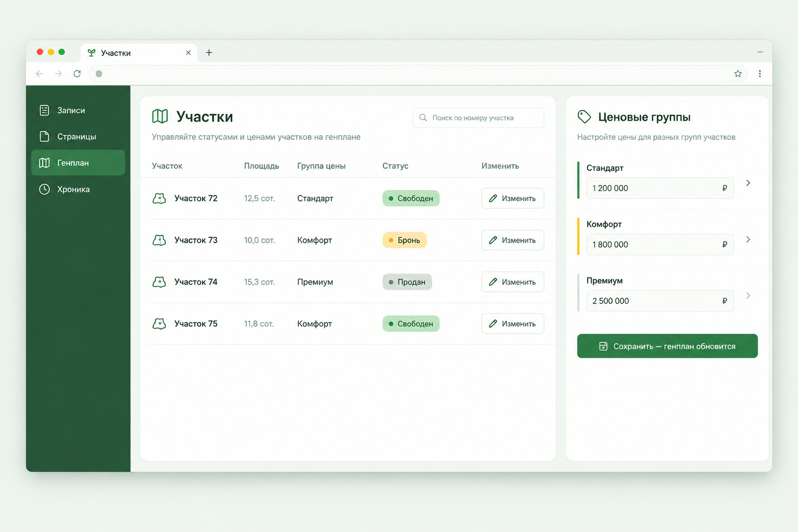Click the plot icon for Участок 72
This screenshot has height=532, width=798.
[x=159, y=198]
